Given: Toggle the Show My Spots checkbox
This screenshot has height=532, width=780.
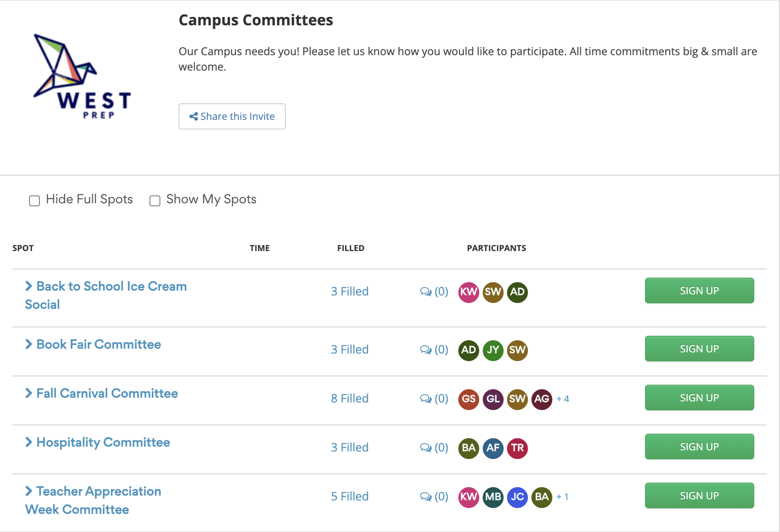Looking at the screenshot, I should pyautogui.click(x=155, y=201).
